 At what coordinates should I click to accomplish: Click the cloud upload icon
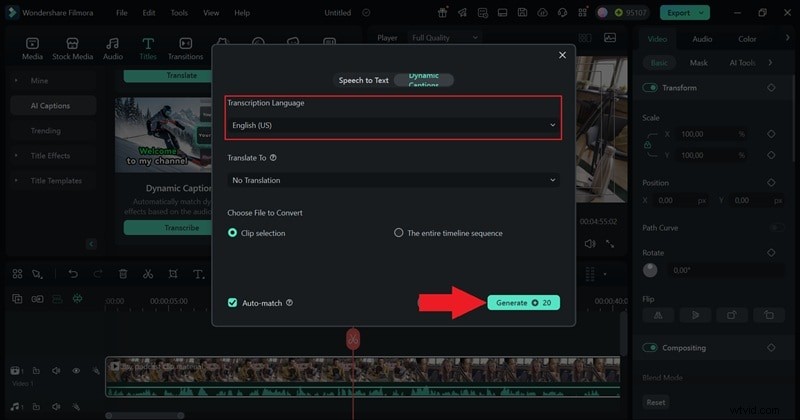(x=542, y=13)
